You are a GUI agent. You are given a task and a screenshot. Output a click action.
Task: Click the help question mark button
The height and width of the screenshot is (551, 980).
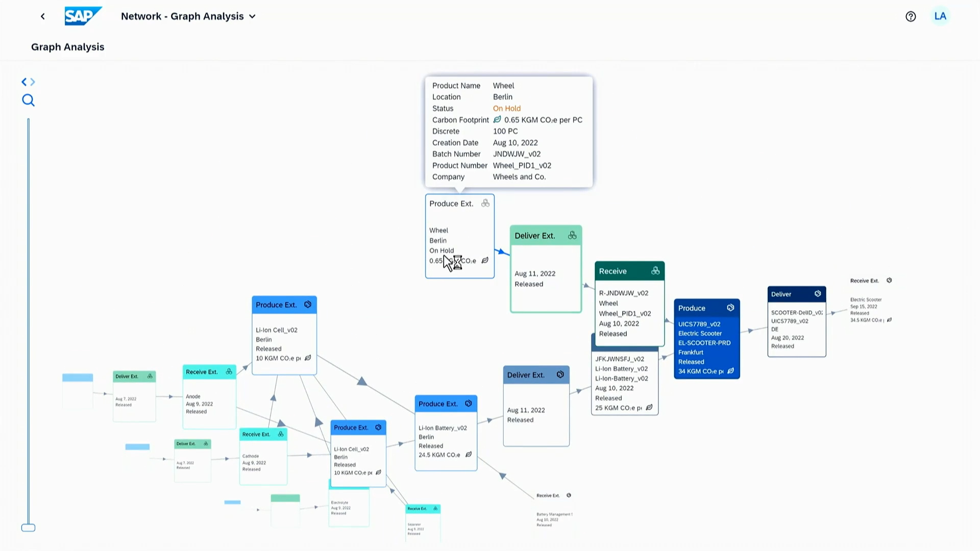910,16
